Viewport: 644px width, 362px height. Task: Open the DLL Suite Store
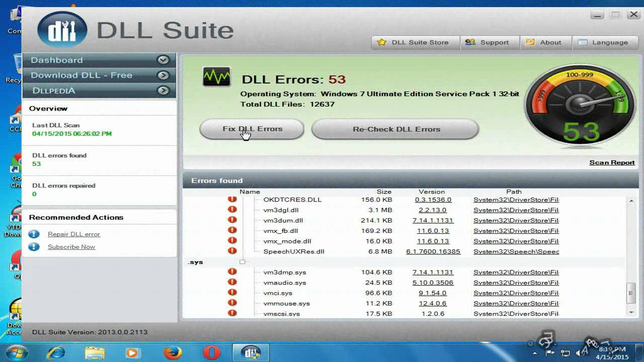[416, 42]
